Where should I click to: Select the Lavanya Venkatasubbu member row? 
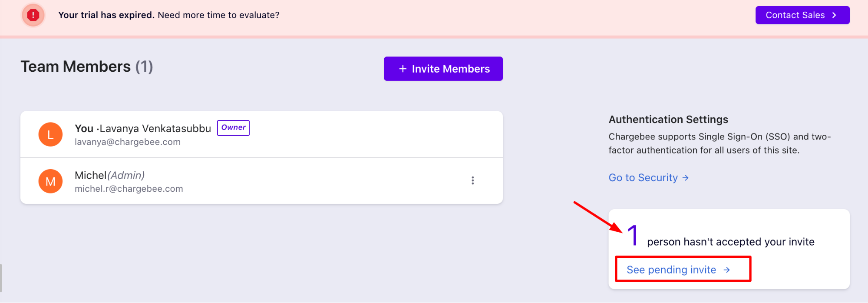261,134
